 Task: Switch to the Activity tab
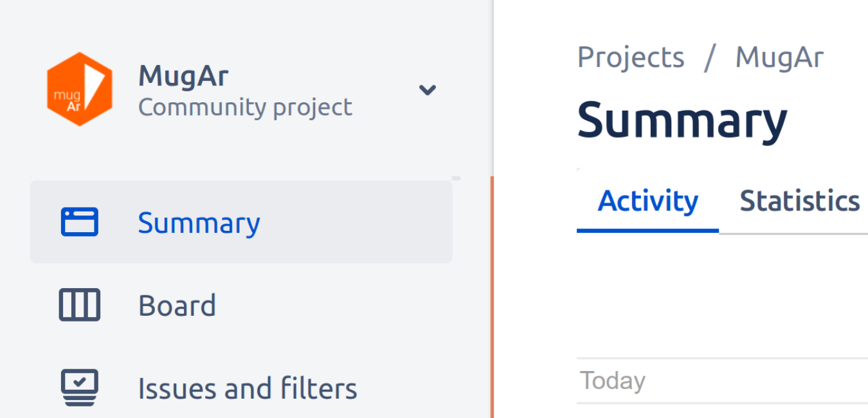point(647,201)
